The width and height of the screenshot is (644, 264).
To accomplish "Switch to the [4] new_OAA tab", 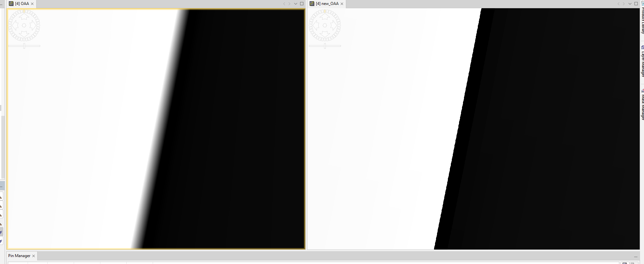I will click(x=327, y=4).
